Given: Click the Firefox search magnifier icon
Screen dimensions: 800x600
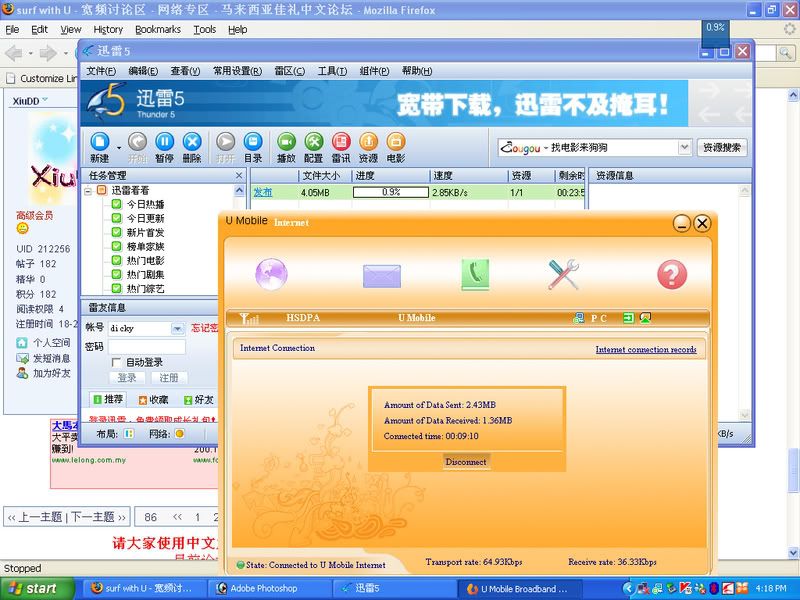Looking at the screenshot, I should (785, 53).
